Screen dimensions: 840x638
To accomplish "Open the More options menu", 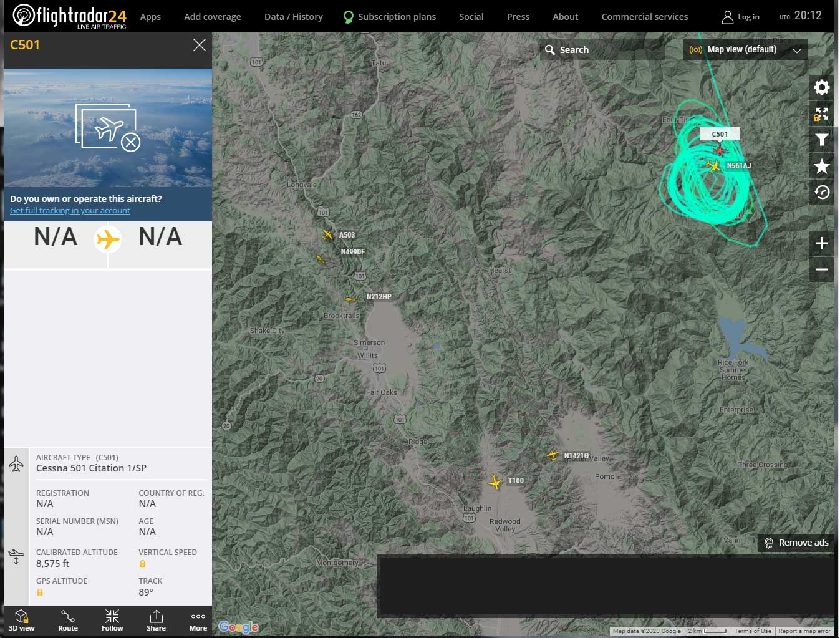I will 198,621.
